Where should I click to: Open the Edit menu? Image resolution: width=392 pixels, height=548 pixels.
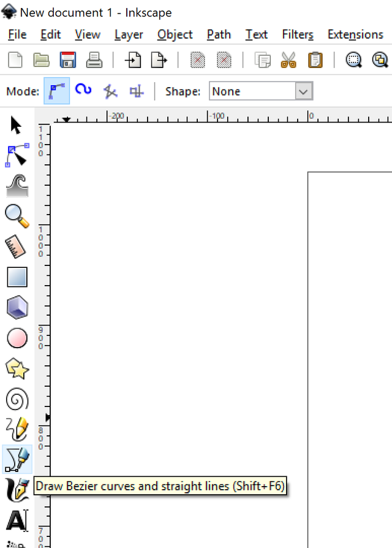point(51,34)
